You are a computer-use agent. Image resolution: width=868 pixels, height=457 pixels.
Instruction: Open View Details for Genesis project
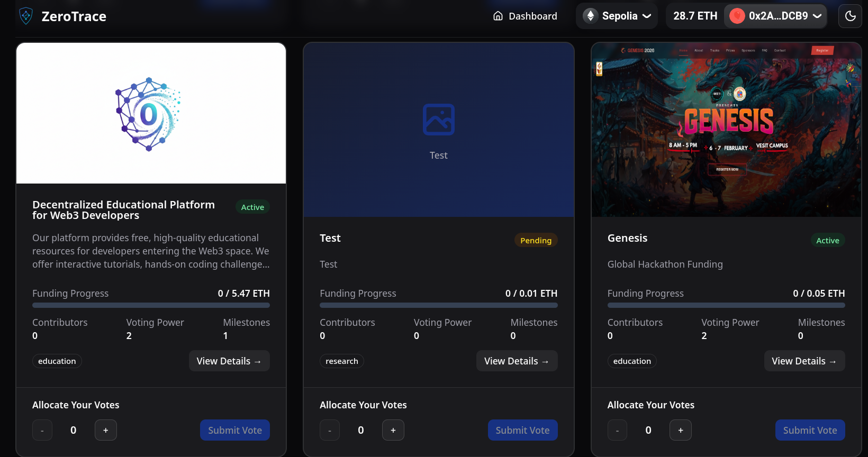tap(804, 361)
